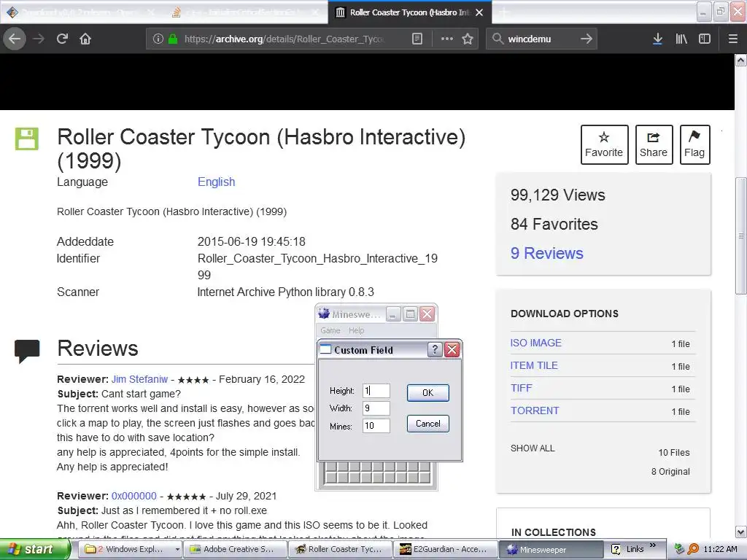Download the ISO IMAGE file
The width and height of the screenshot is (747, 560).
tap(536, 343)
